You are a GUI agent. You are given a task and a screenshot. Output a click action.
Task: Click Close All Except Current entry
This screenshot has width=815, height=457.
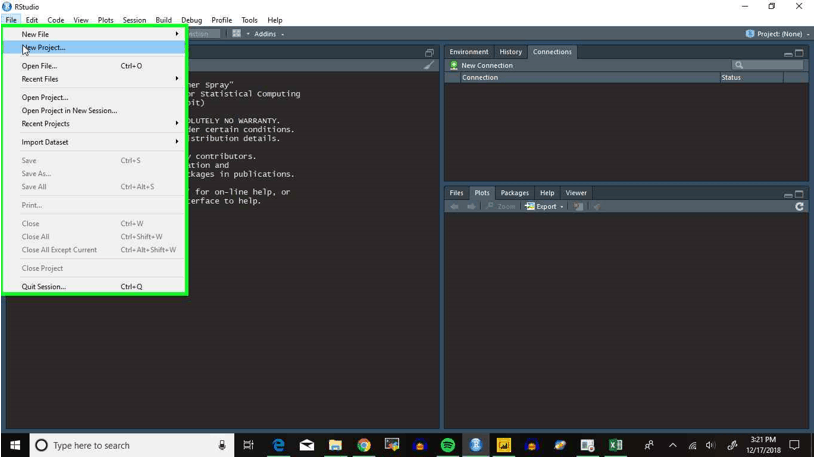[x=95, y=250]
